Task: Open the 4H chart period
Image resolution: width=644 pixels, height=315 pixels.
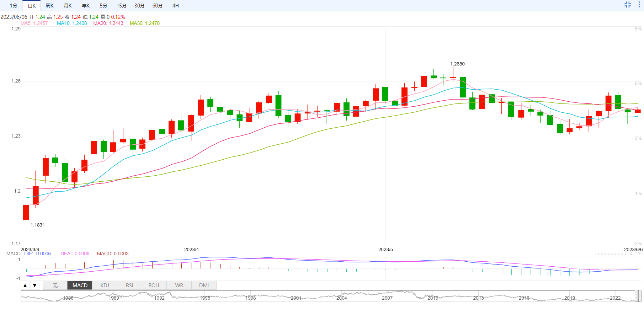Action: [x=176, y=6]
